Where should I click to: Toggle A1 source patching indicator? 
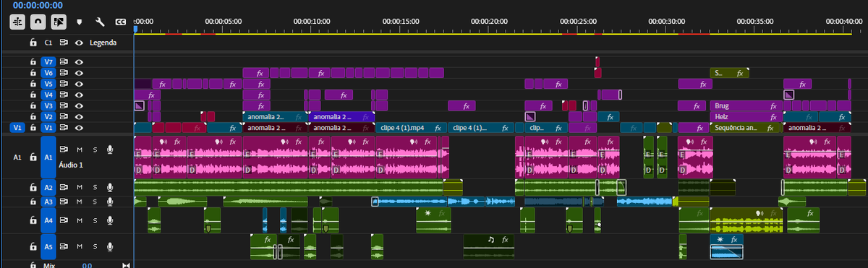pyautogui.click(x=17, y=156)
